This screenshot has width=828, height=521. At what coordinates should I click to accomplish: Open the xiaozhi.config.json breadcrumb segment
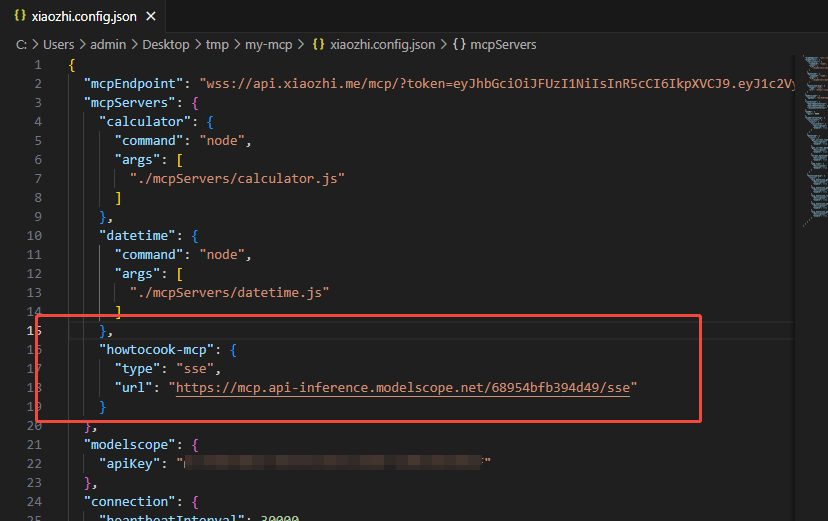click(383, 45)
